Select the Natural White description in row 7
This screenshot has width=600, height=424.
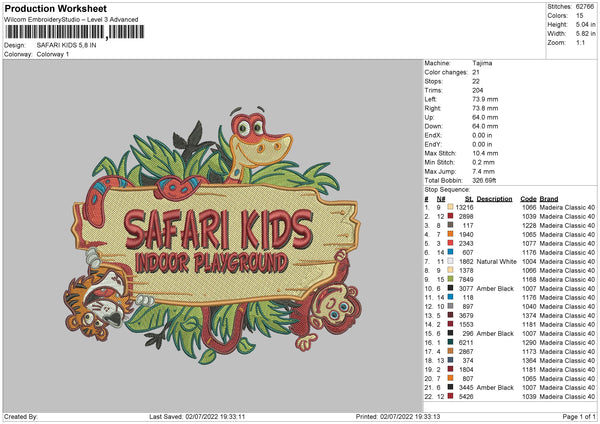(x=496, y=261)
